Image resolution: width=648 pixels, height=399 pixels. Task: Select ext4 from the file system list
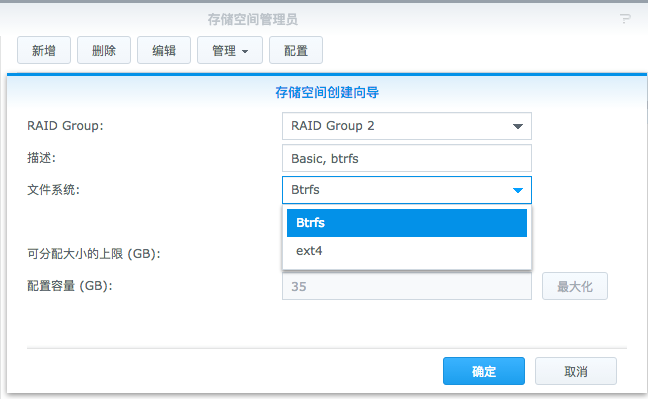click(x=407, y=251)
